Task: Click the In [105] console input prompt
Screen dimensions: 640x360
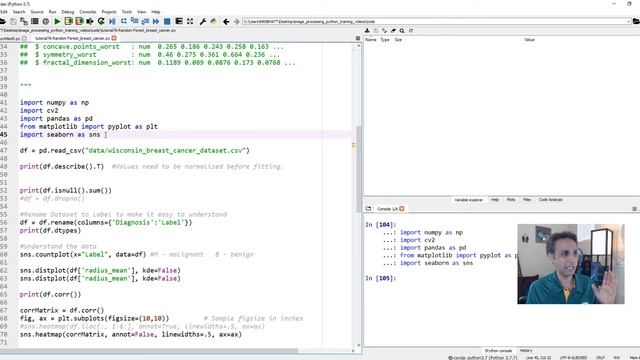Action: 380,278
